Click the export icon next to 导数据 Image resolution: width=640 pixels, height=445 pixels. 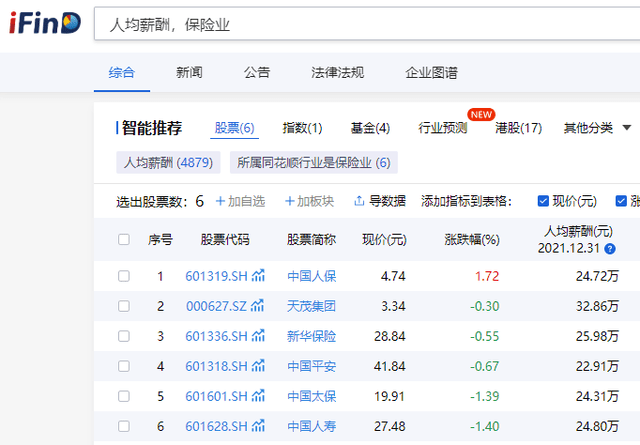click(359, 201)
